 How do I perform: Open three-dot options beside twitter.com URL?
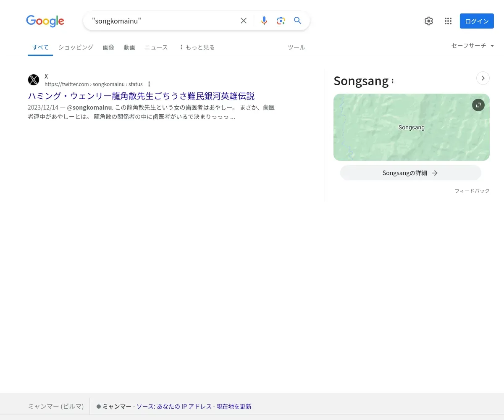pyautogui.click(x=149, y=84)
